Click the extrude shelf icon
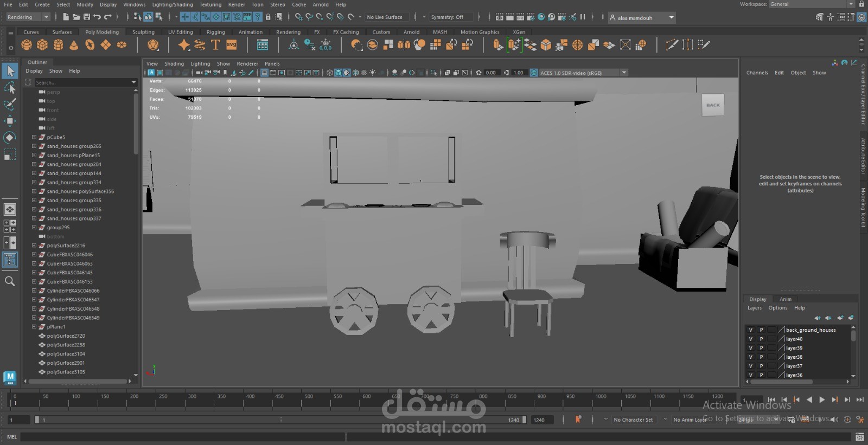868x445 pixels. coord(498,45)
